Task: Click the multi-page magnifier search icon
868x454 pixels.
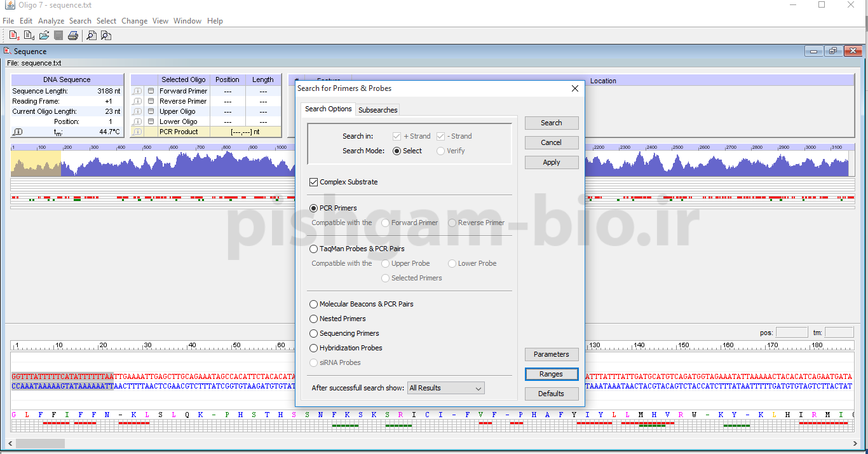Action: (x=106, y=36)
